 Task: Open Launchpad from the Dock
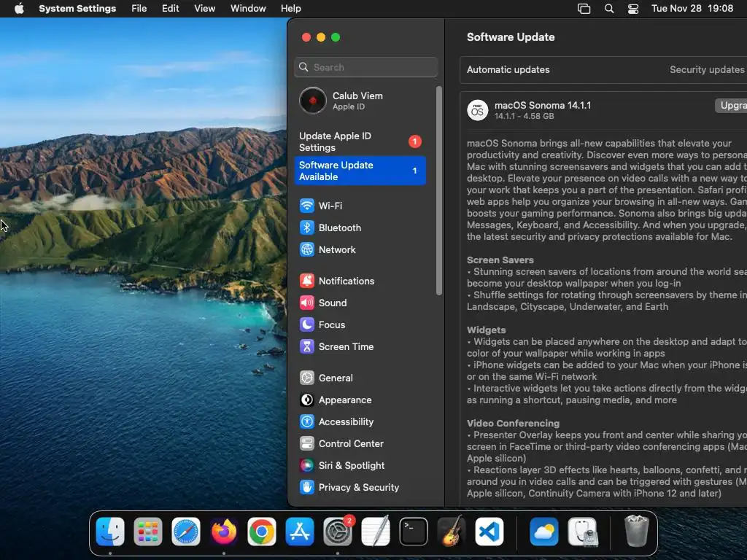click(x=147, y=532)
